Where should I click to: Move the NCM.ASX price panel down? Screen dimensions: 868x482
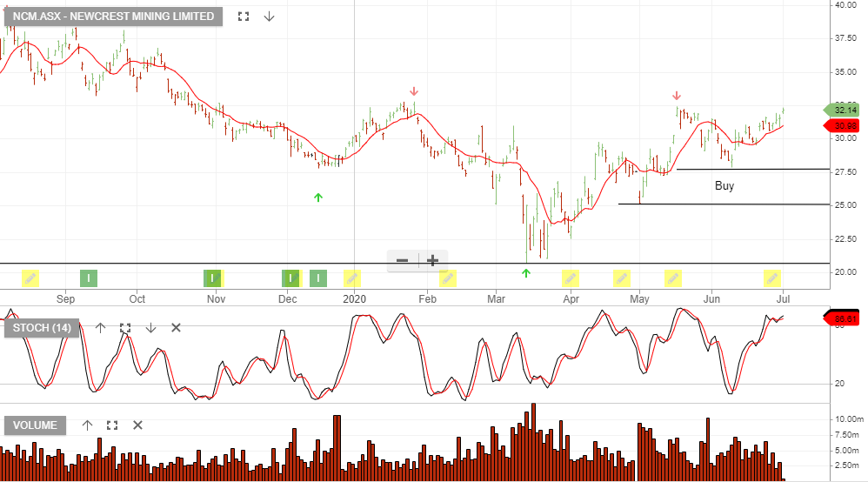pos(269,17)
